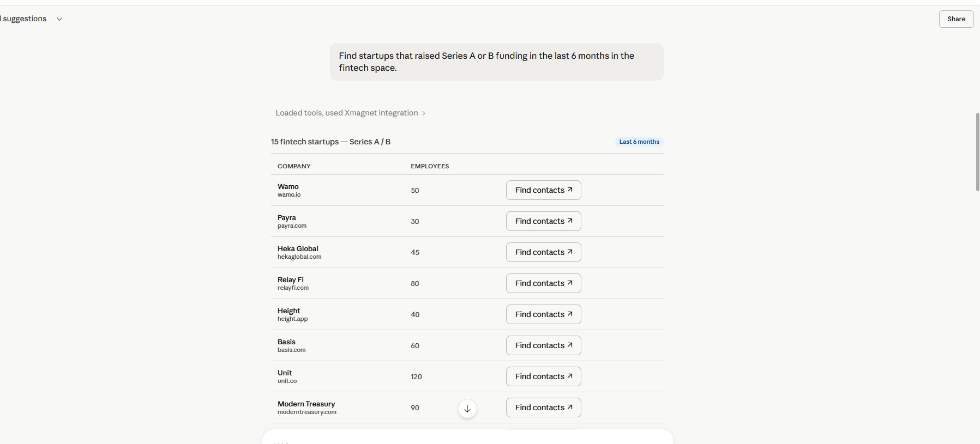This screenshot has height=444, width=980.
Task: Click the moderntreasury.com domain text
Action: click(307, 412)
